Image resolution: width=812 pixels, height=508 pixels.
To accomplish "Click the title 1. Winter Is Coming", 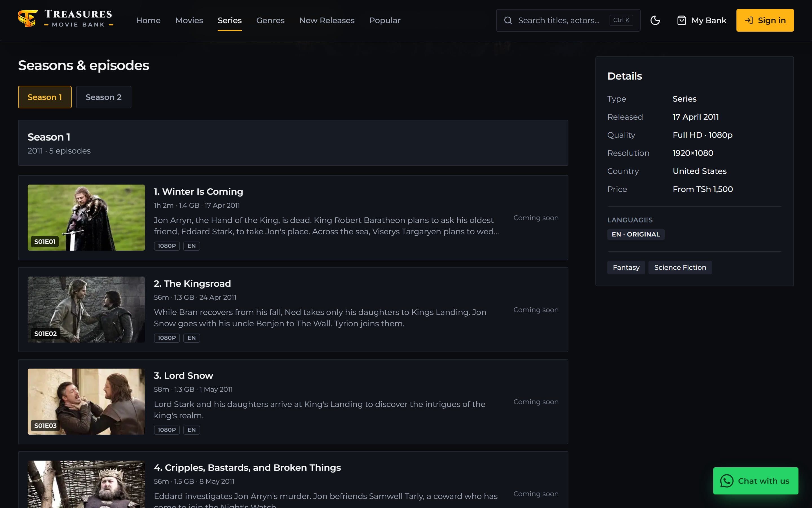I will point(198,192).
